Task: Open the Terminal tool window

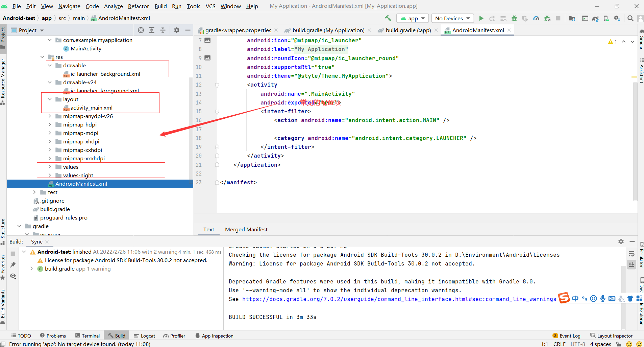Action: 88,336
